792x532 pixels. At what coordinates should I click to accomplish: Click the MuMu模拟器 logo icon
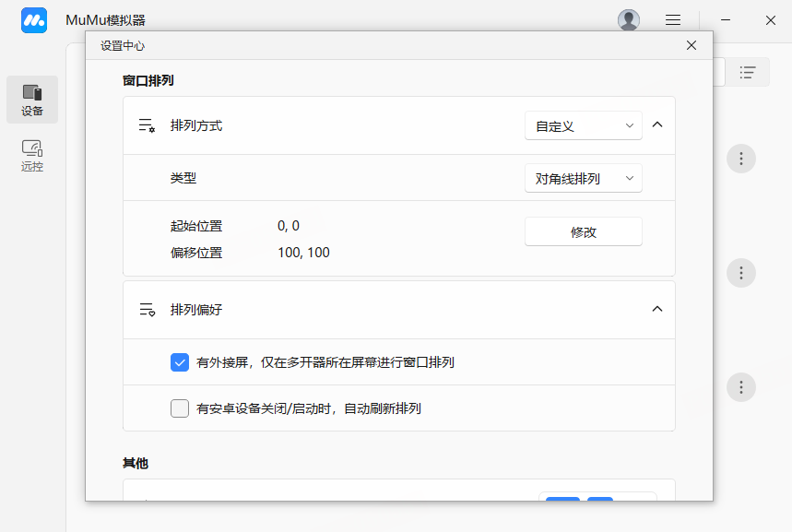34,20
